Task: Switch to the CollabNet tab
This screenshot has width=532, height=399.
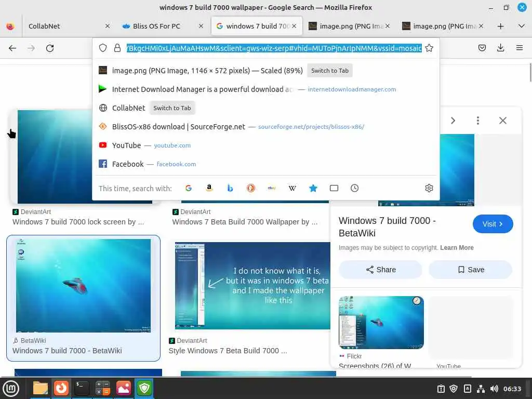Action: [64, 26]
